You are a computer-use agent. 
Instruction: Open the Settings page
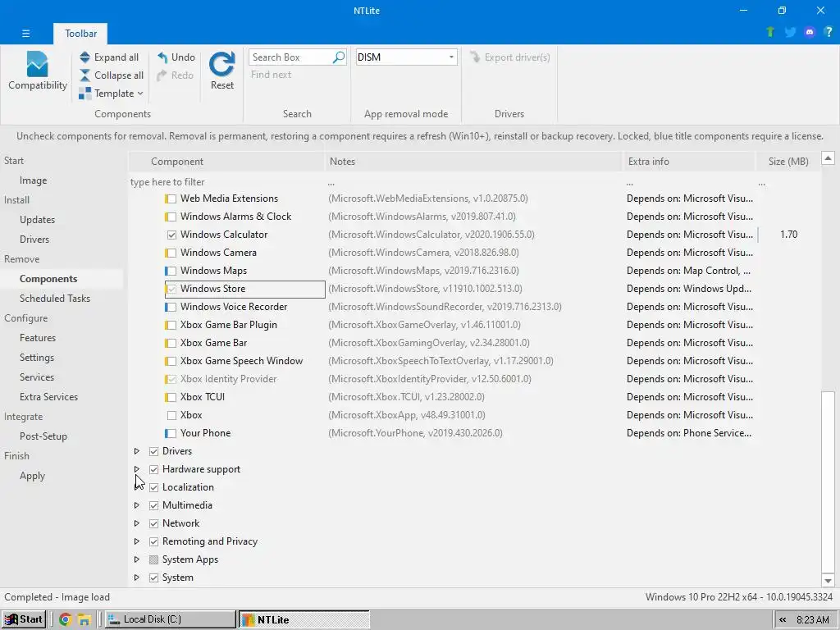coord(37,358)
